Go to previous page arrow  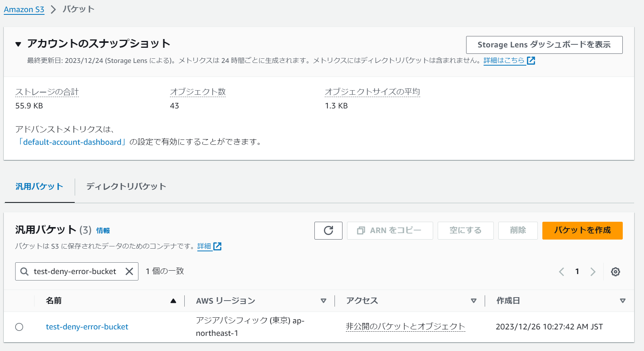pos(562,272)
